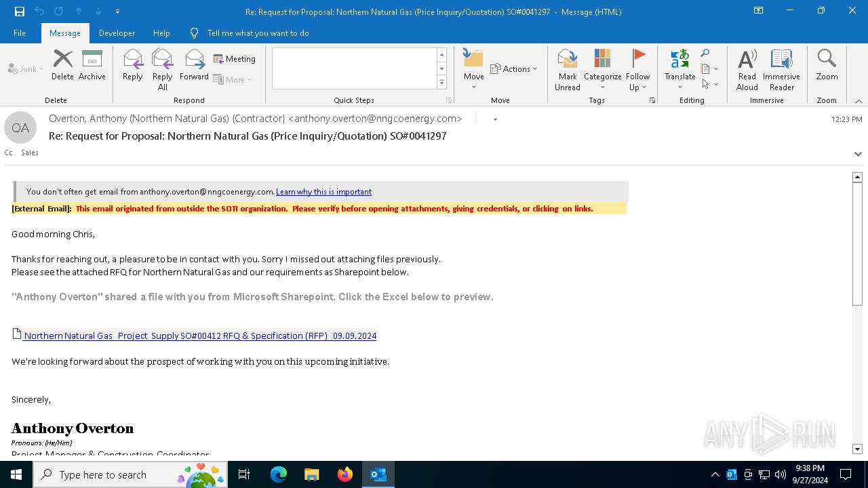
Task: Click the Sales recipient in Cc
Action: click(30, 152)
